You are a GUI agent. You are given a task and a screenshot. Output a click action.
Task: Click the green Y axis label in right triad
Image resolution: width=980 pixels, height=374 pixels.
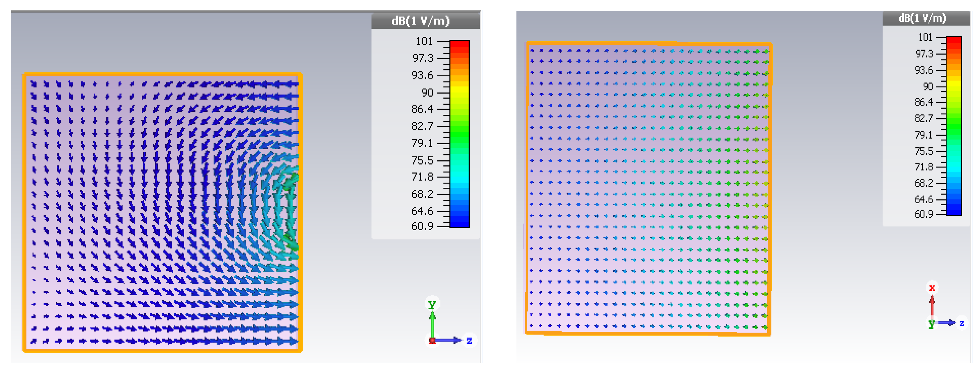[931, 324]
